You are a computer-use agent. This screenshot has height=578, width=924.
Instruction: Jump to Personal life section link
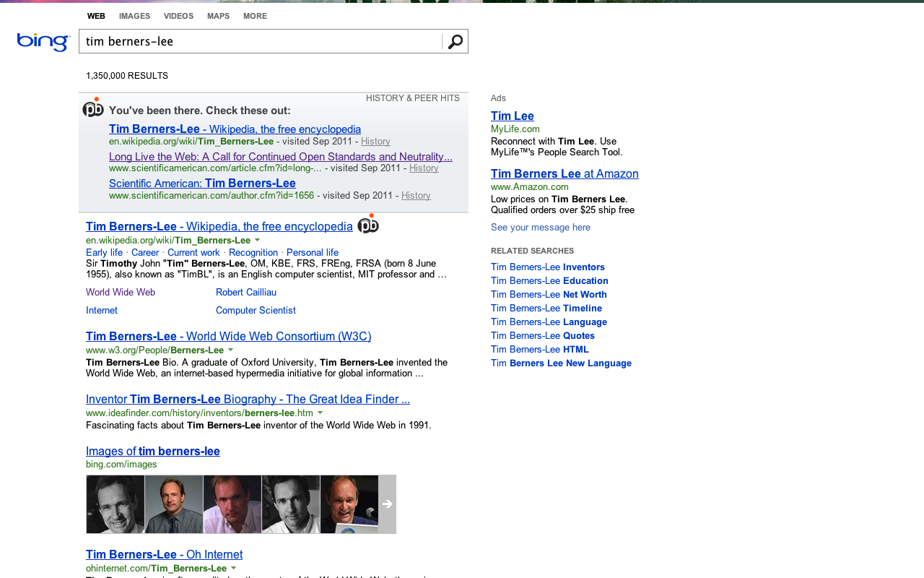click(313, 253)
